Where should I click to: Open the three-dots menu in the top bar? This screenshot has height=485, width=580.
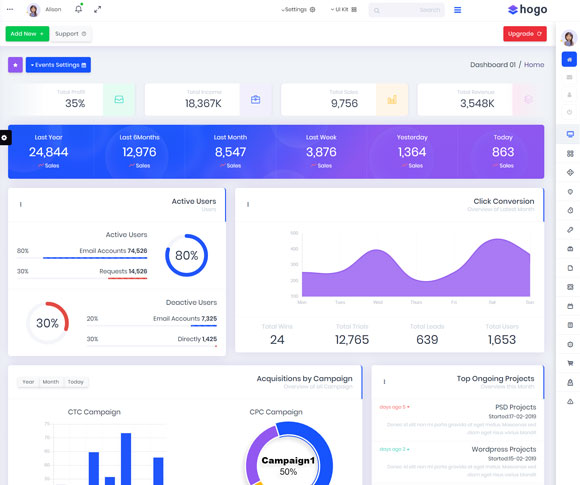(x=10, y=10)
